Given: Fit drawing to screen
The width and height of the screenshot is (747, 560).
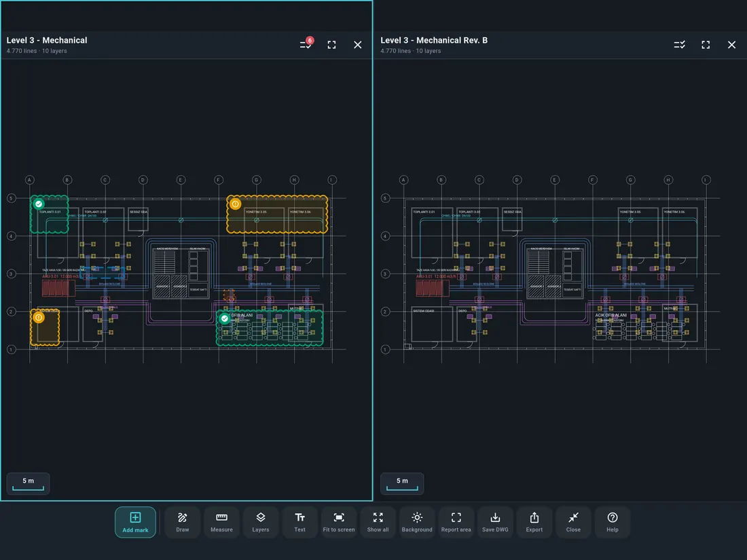Looking at the screenshot, I should 339,523.
